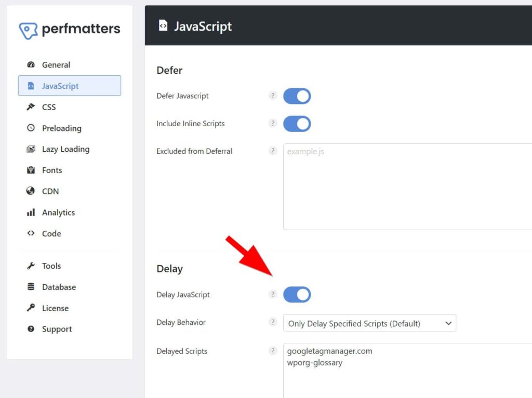Open the General settings tab
The height and width of the screenshot is (398, 532).
[56, 65]
